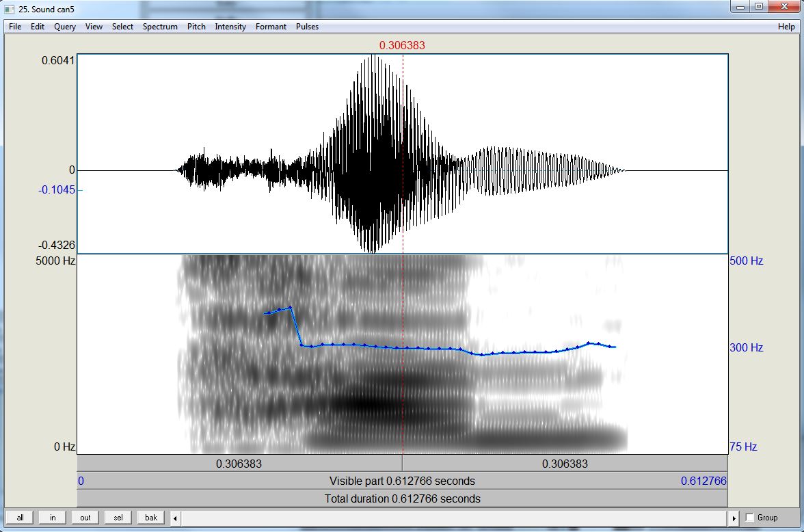Screen dimensions: 804x532
Task: Play the left 0.306383 segment bar
Action: tap(239, 464)
